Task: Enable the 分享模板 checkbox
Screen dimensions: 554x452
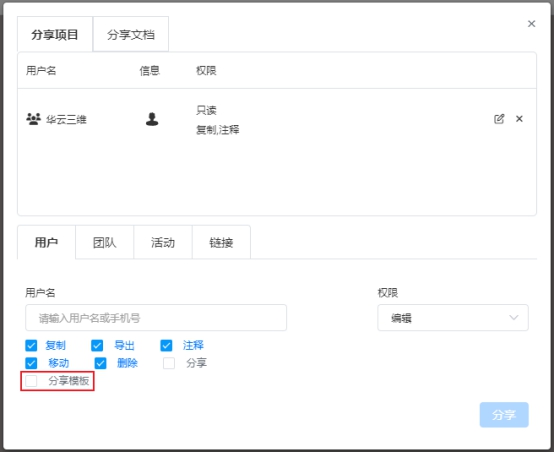Action: point(31,381)
